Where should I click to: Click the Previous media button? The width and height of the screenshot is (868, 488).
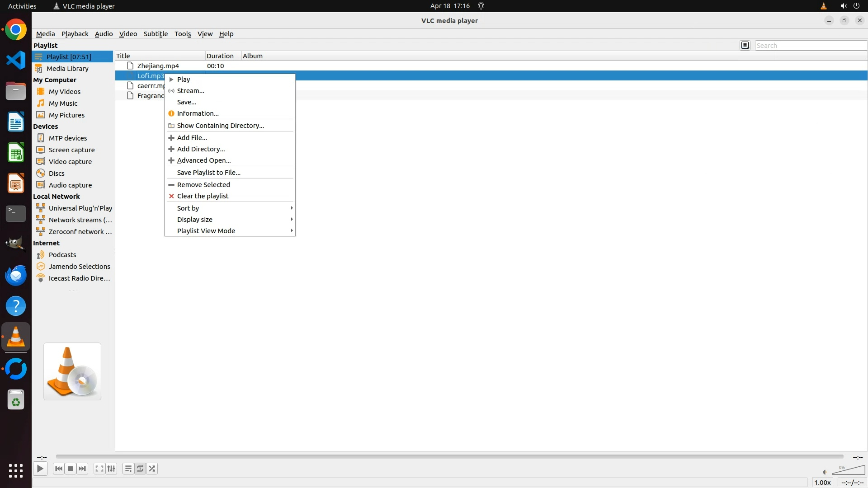click(59, 469)
